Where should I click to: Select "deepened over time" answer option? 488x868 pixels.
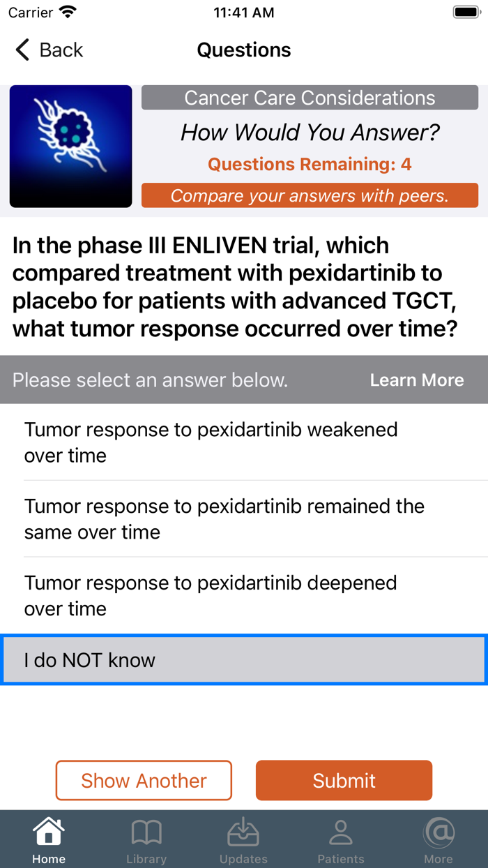(243, 596)
